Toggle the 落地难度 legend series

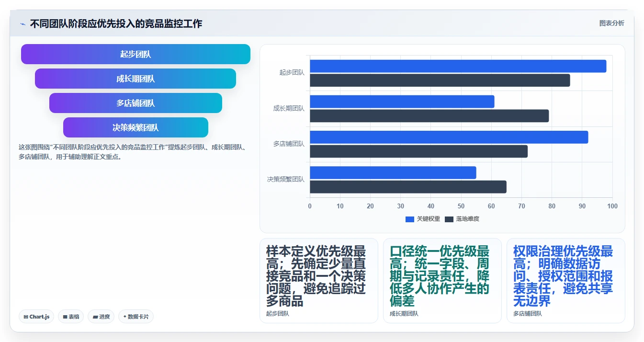pos(462,219)
